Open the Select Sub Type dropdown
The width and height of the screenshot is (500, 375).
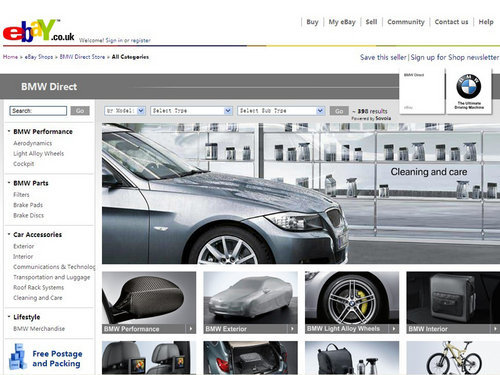(281, 111)
